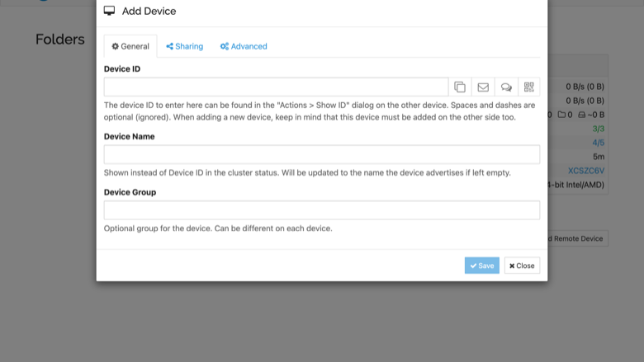Click into the Device Name field
Viewport: 644px width, 362px height.
[x=322, y=154]
